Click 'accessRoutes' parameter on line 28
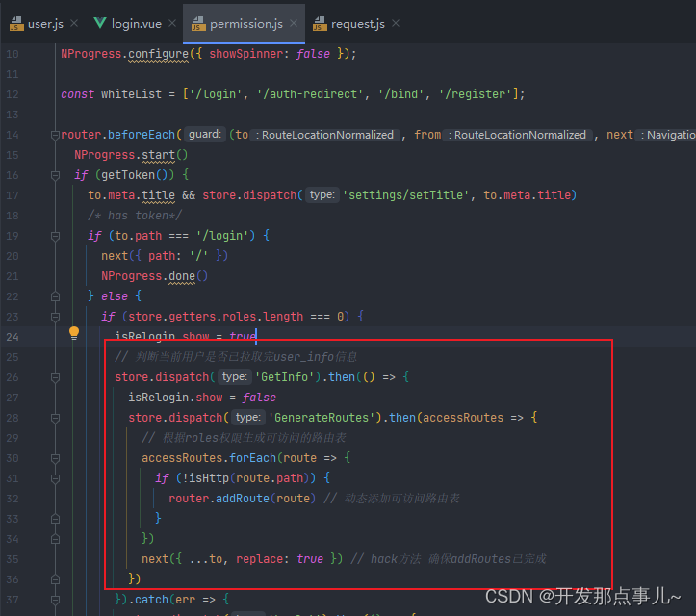This screenshot has height=616, width=696. coord(463,418)
